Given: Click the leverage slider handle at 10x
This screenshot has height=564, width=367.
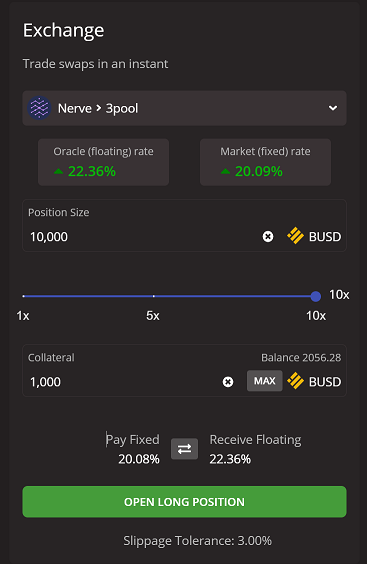Looking at the screenshot, I should click(316, 296).
